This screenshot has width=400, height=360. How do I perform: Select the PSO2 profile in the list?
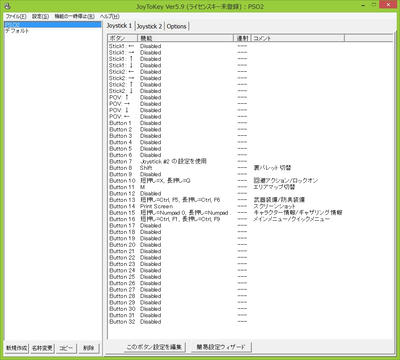point(52,25)
